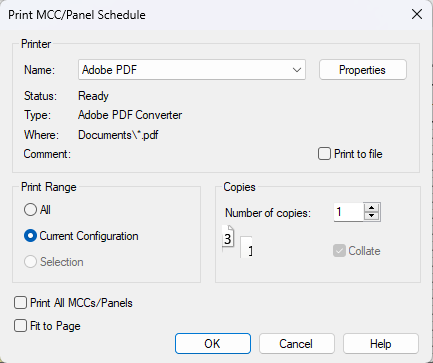This screenshot has width=433, height=363.
Task: Open the printer Name dropdown
Action: (192, 70)
